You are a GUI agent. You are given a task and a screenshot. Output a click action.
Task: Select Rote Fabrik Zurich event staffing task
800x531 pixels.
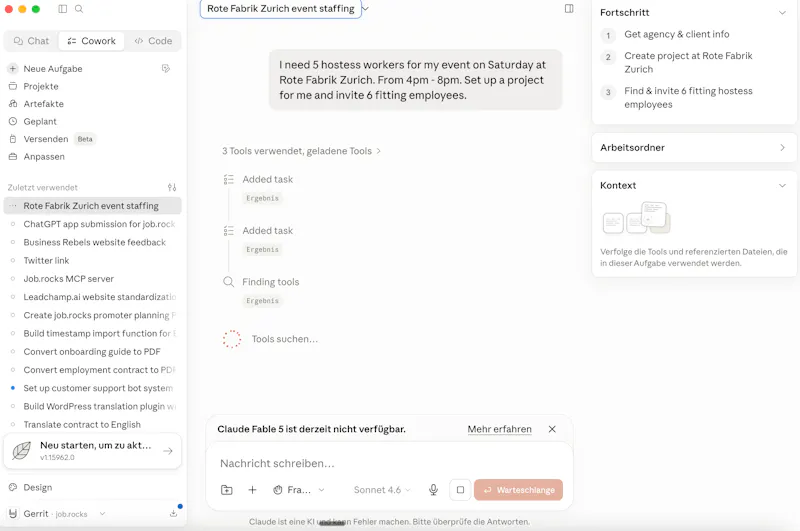92,206
